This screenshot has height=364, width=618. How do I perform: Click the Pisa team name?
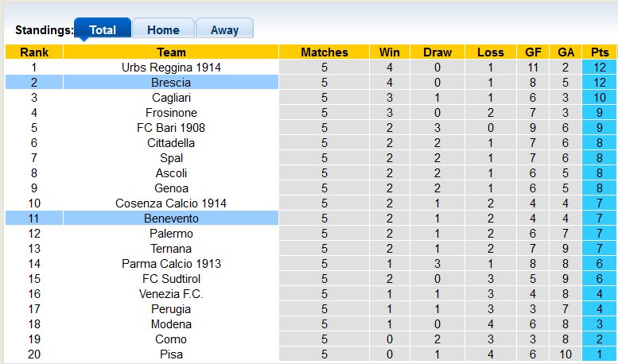[x=171, y=354]
